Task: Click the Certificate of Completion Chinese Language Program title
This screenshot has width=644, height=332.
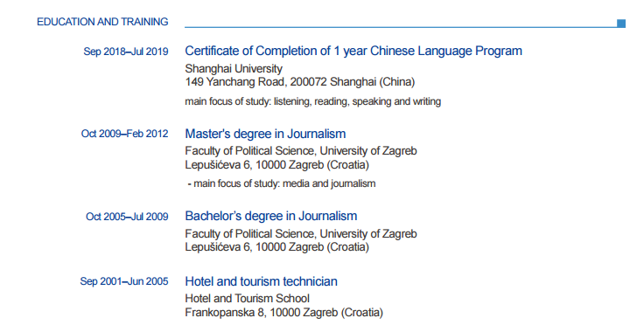Action: pyautogui.click(x=353, y=51)
